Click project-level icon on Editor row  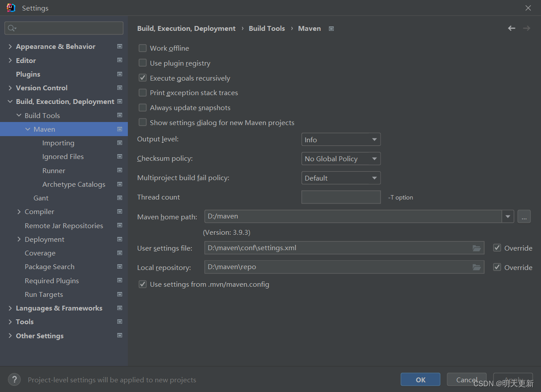(119, 60)
